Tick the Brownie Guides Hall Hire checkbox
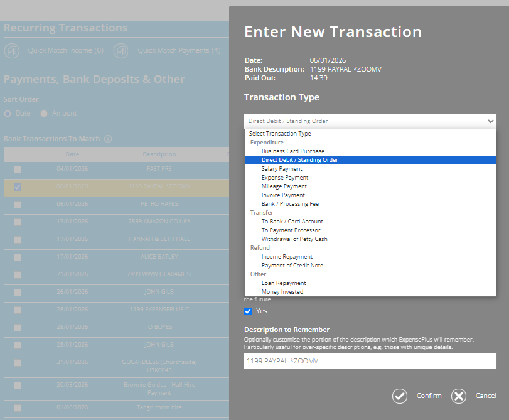 [x=18, y=385]
